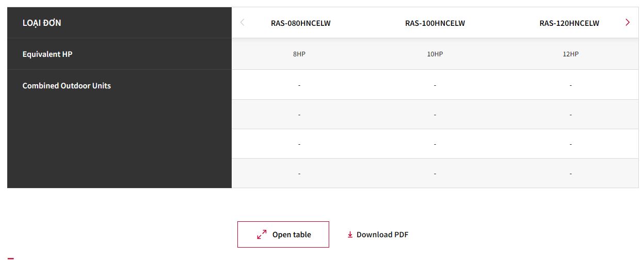644x260 pixels.
Task: Select the 10HP cell
Action: 435,54
